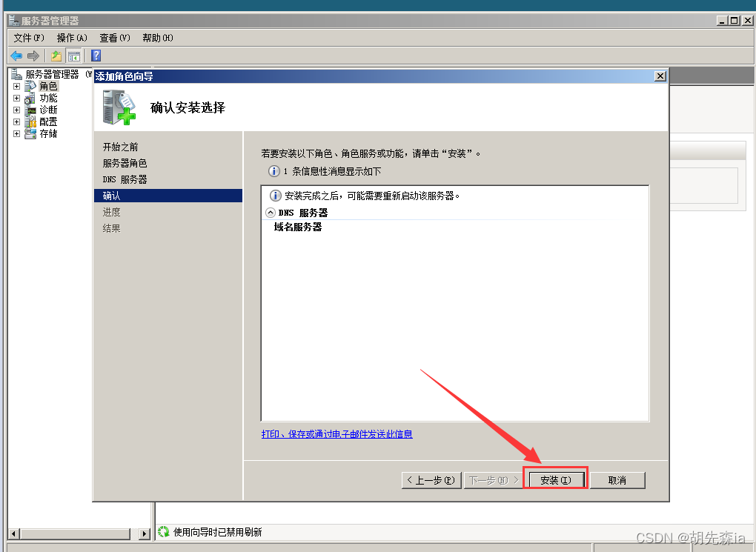Click the 取消 cancel button
Viewport: 756px width, 552px height.
(x=617, y=480)
